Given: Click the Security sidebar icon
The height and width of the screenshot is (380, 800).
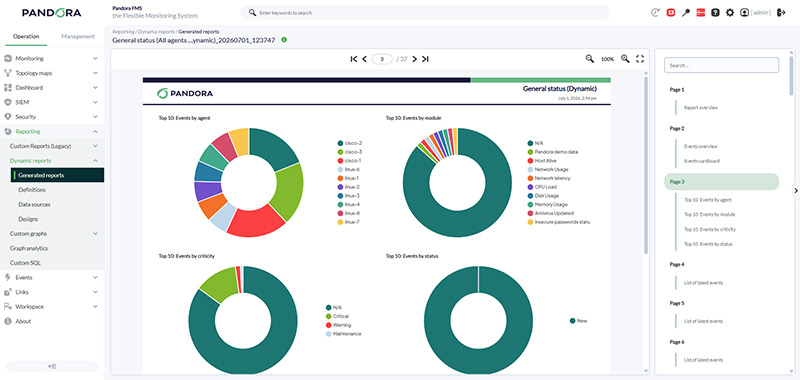Looking at the screenshot, I should tap(8, 117).
